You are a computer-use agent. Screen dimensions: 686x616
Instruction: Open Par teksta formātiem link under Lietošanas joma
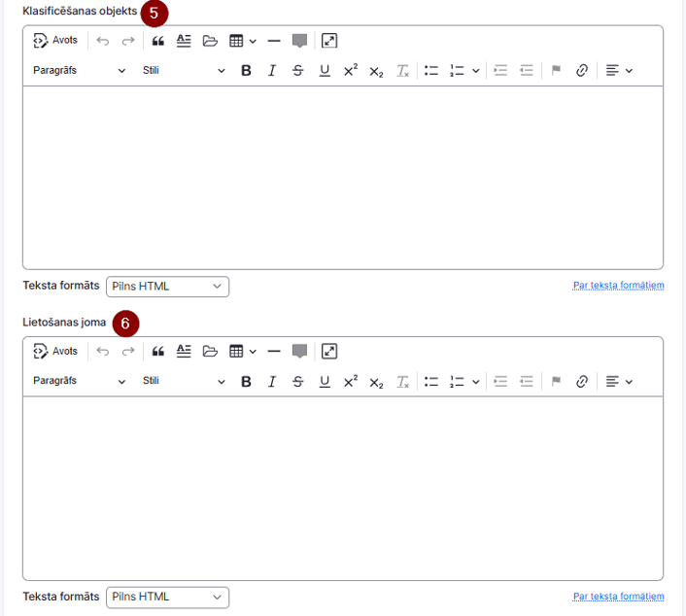619,597
